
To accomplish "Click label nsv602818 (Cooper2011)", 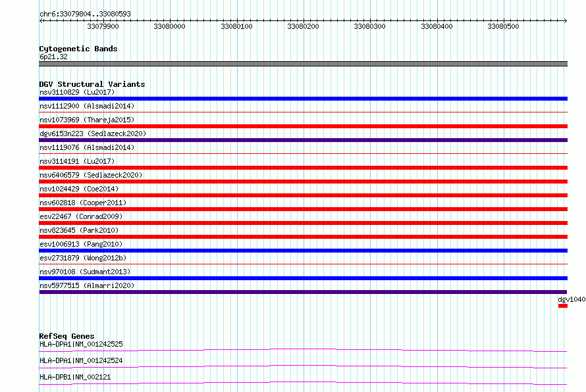I will (83, 203).
